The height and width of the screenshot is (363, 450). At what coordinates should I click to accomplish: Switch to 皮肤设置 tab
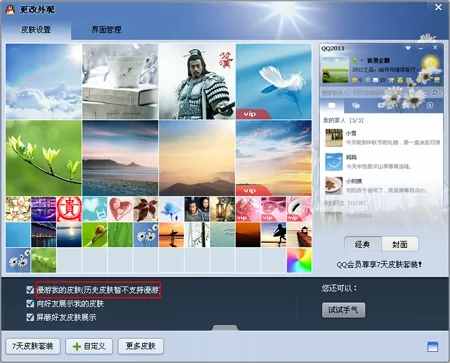[x=36, y=30]
